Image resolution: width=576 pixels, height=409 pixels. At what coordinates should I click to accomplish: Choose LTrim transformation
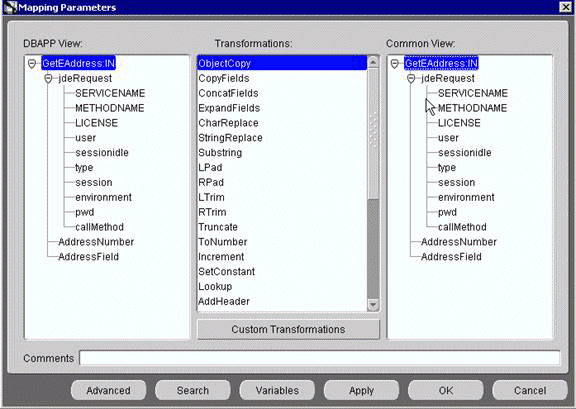(x=282, y=197)
